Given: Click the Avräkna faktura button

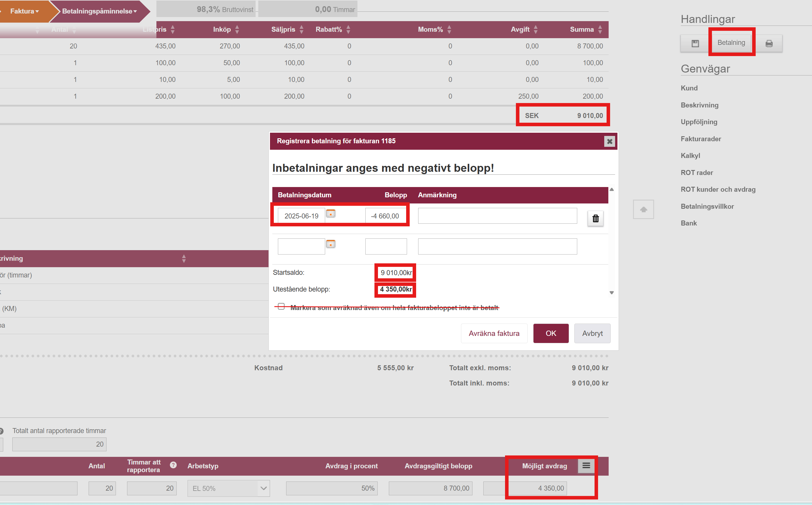Looking at the screenshot, I should tap(494, 333).
